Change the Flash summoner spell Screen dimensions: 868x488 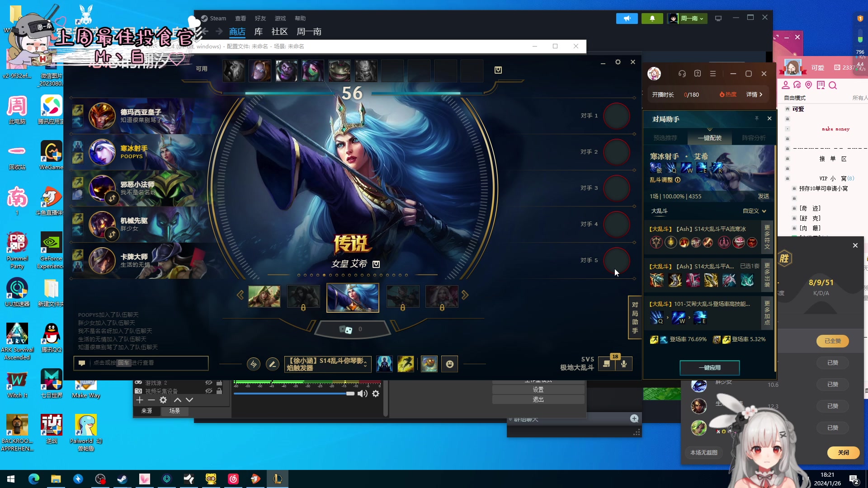(x=406, y=364)
